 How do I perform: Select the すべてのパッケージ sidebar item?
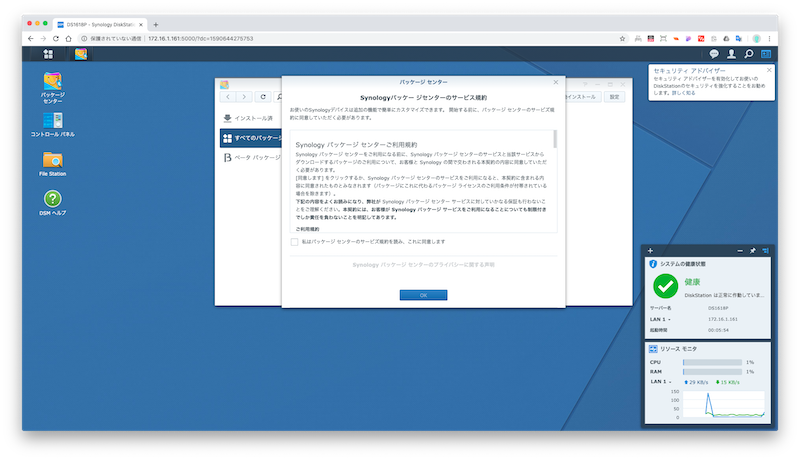pos(251,138)
